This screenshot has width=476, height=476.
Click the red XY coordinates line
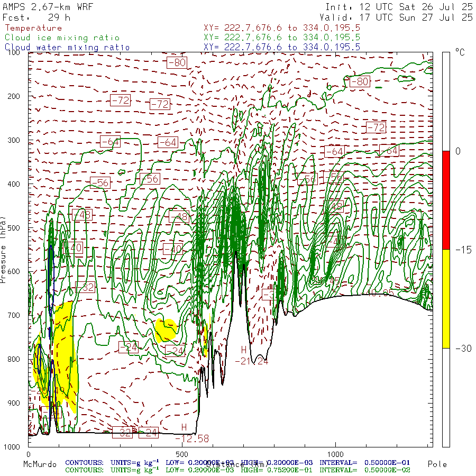point(282,28)
